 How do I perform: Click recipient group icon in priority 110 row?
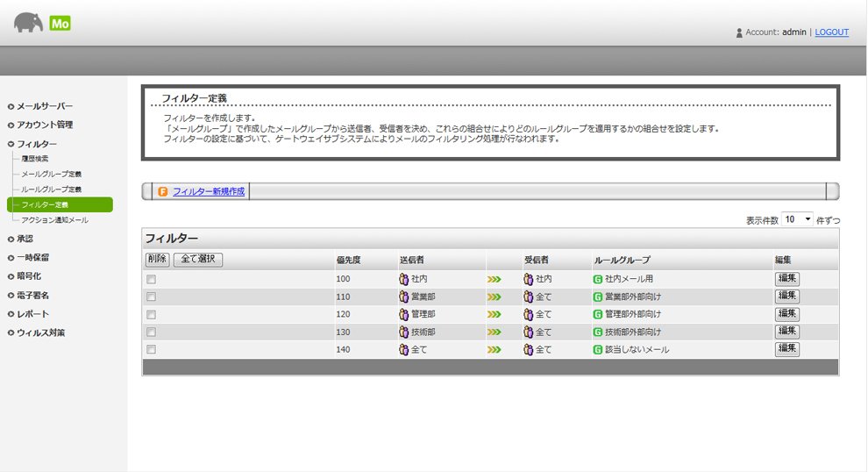coord(528,297)
